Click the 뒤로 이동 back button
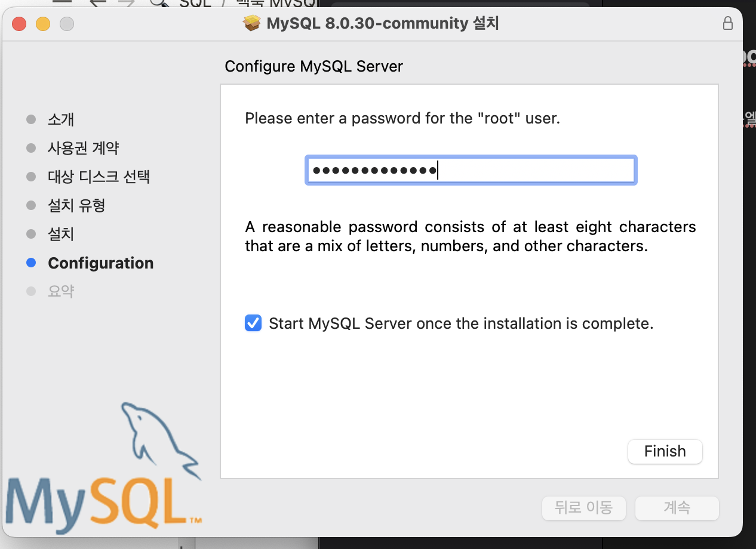Screen dimensions: 756x549 click(583, 508)
